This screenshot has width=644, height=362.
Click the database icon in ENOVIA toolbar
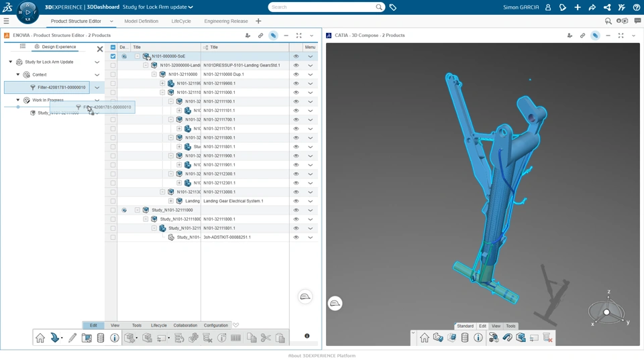[100, 338]
